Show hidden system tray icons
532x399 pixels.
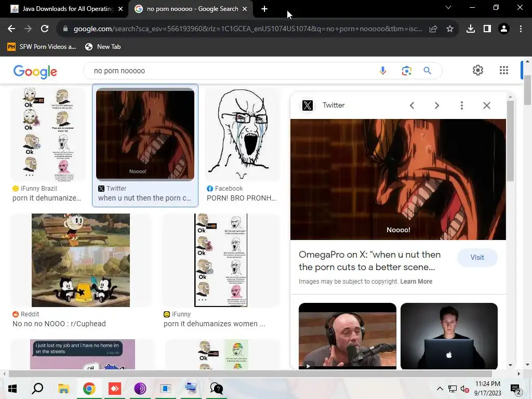point(440,389)
